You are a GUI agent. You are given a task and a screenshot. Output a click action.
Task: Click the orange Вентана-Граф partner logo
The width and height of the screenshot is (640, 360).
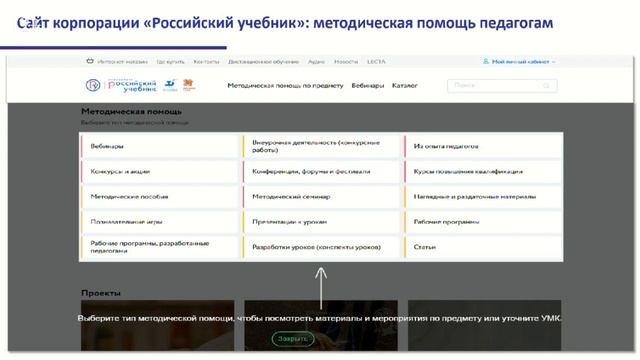coord(189,85)
